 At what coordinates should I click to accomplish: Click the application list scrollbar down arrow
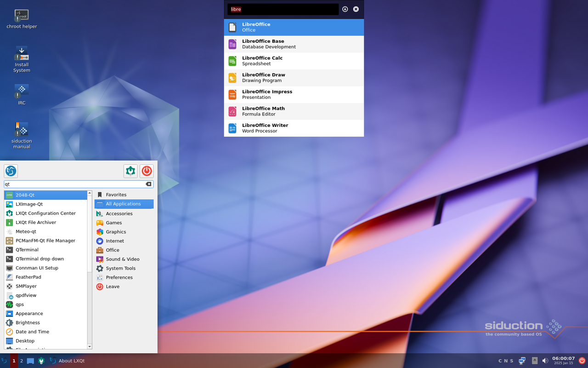point(90,346)
